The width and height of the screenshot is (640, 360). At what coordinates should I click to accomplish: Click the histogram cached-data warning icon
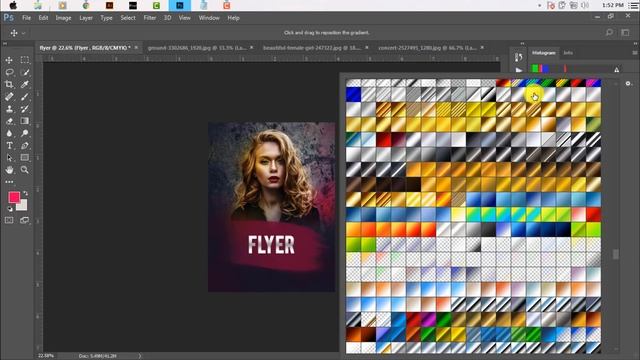tap(616, 70)
